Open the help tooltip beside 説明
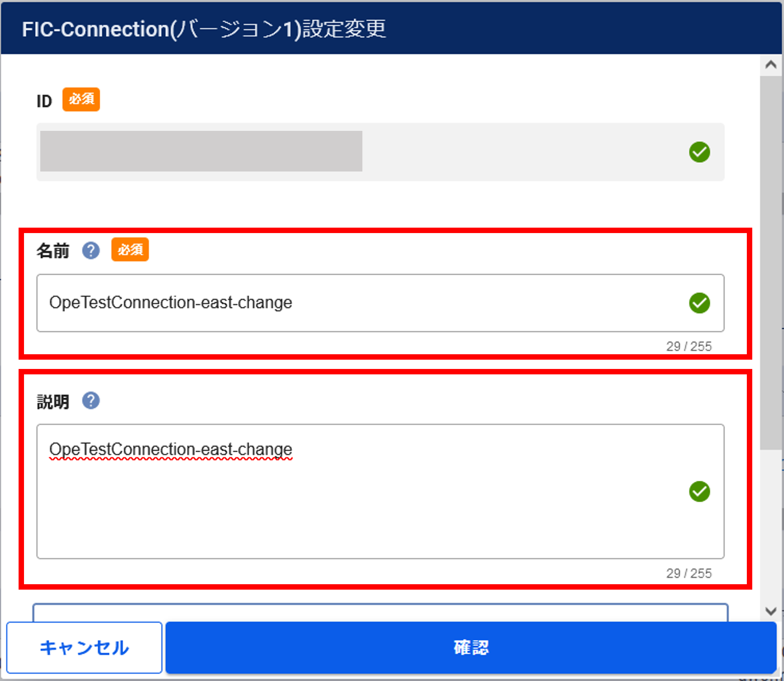 [x=91, y=401]
